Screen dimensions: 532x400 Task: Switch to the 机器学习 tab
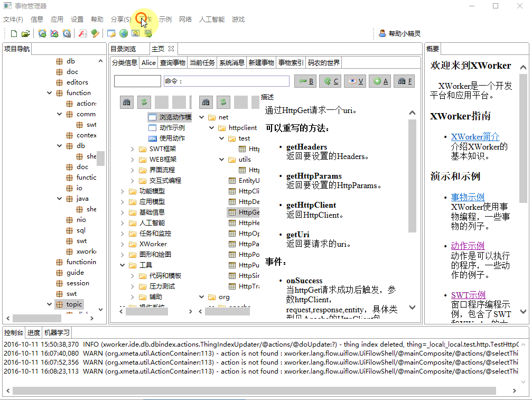click(57, 333)
